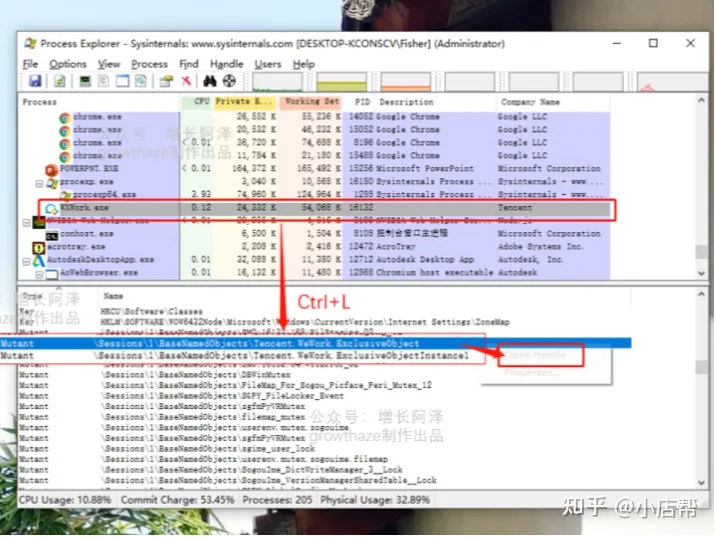The height and width of the screenshot is (538, 716).
Task: Open the Options menu
Action: (x=68, y=64)
